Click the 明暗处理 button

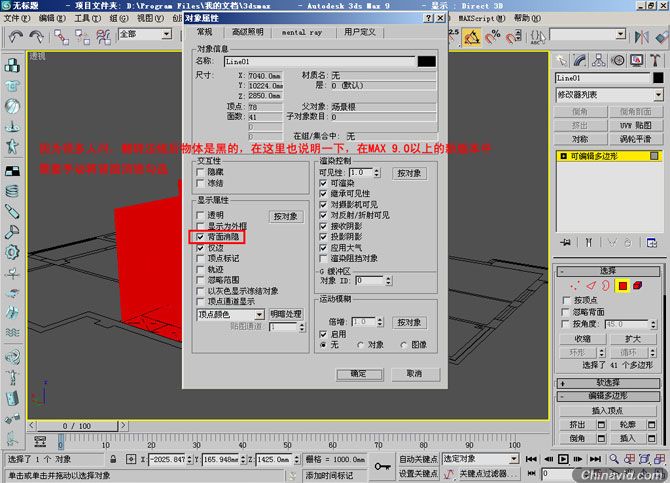(286, 315)
